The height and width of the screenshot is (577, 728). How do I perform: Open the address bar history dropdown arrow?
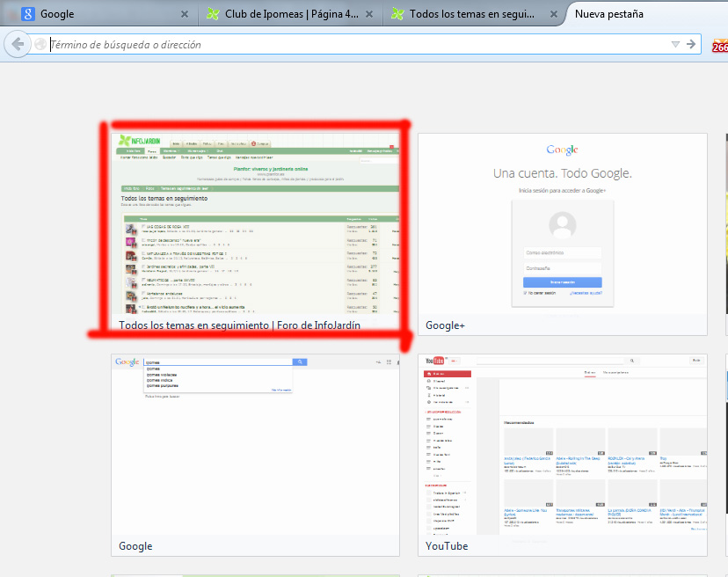(x=675, y=44)
